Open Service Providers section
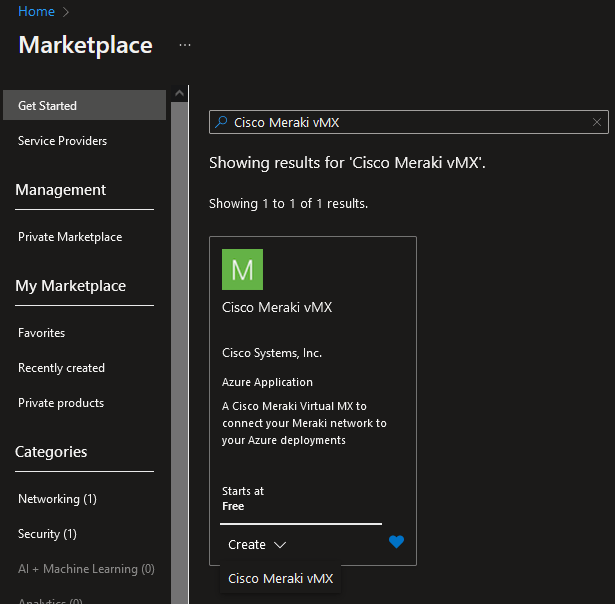This screenshot has width=615, height=604. tap(62, 141)
